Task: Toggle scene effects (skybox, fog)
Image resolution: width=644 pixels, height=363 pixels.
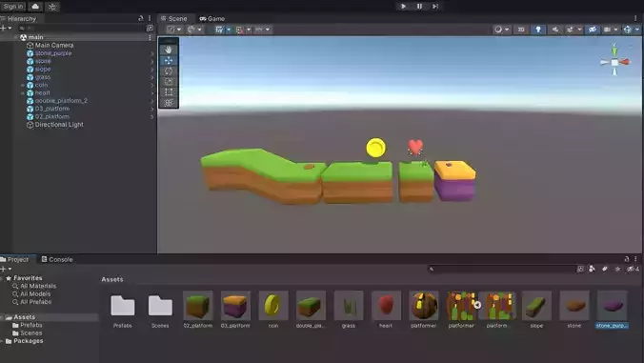Action: pos(570,30)
